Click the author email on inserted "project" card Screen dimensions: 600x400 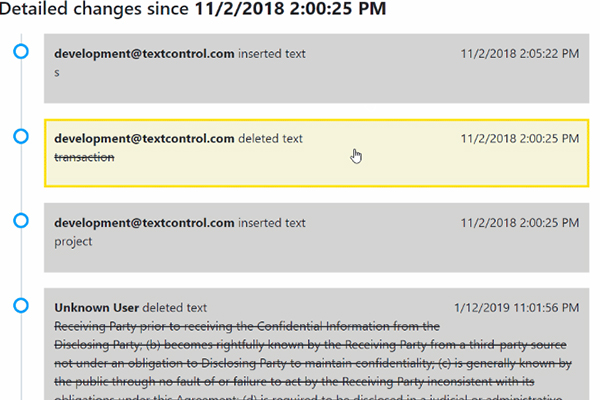(144, 223)
